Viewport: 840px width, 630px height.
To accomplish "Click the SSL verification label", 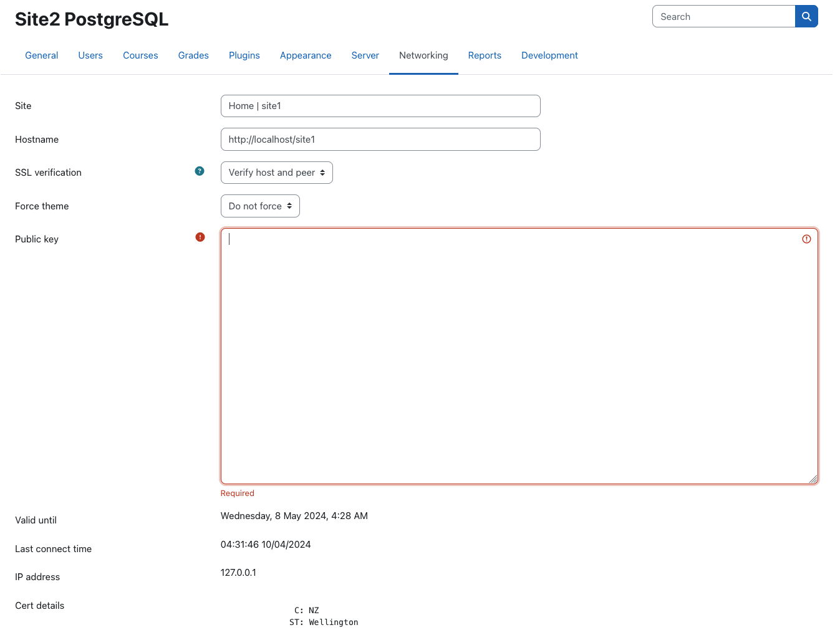I will (x=48, y=173).
